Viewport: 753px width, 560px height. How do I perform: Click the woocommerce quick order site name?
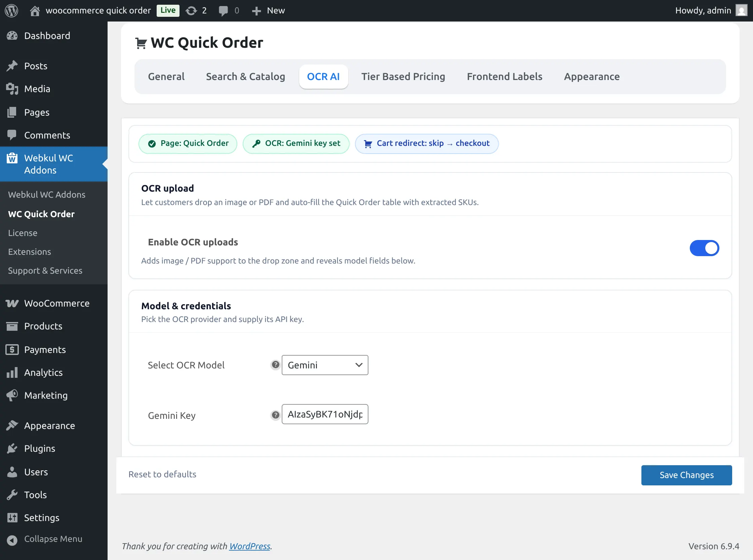point(98,10)
